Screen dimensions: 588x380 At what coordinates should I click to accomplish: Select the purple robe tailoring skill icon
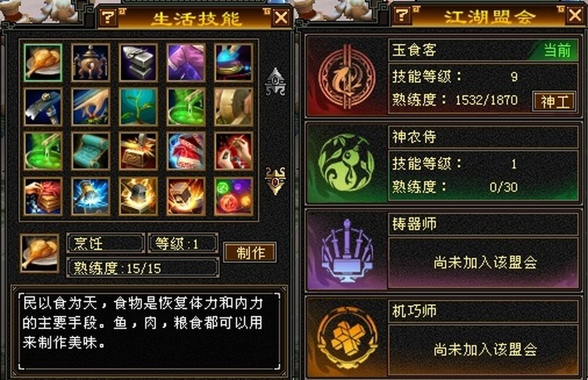186,63
